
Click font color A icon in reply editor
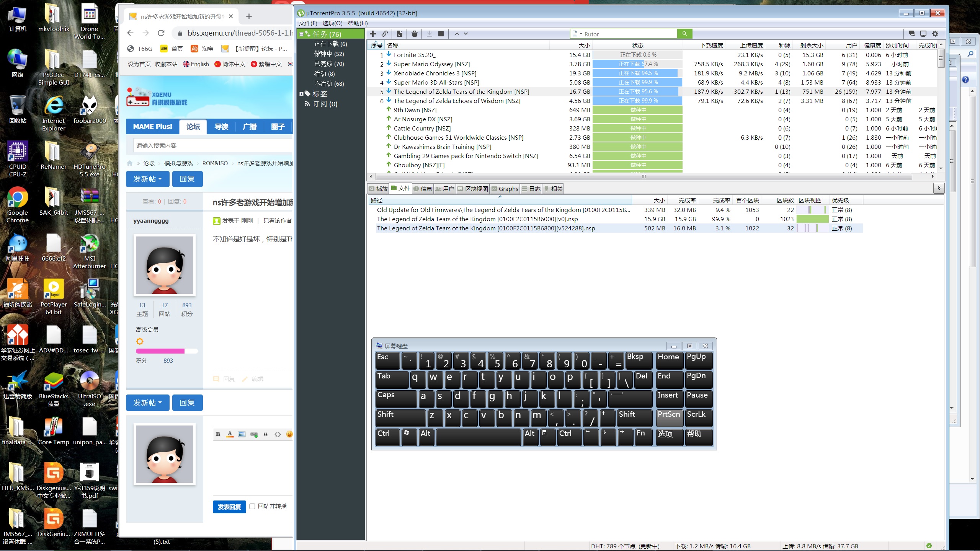230,434
